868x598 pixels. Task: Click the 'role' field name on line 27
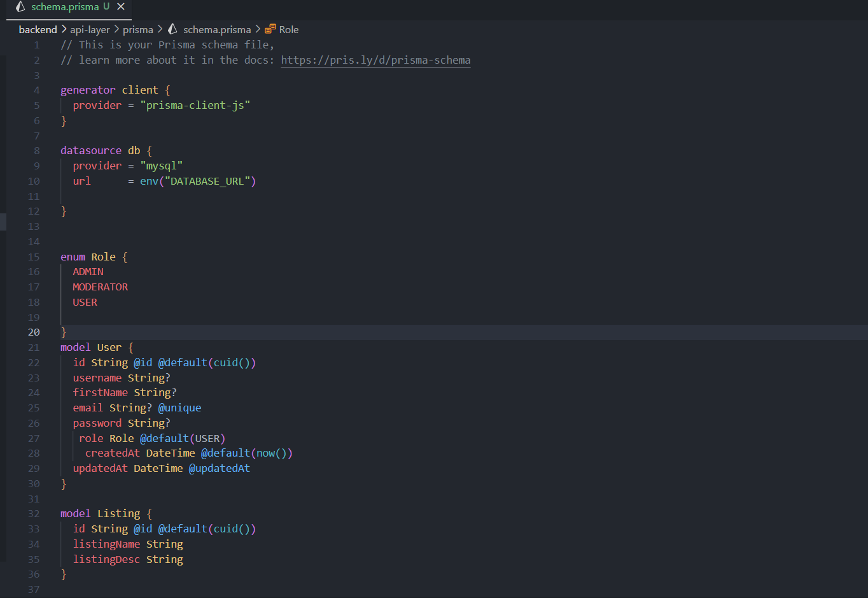click(91, 439)
